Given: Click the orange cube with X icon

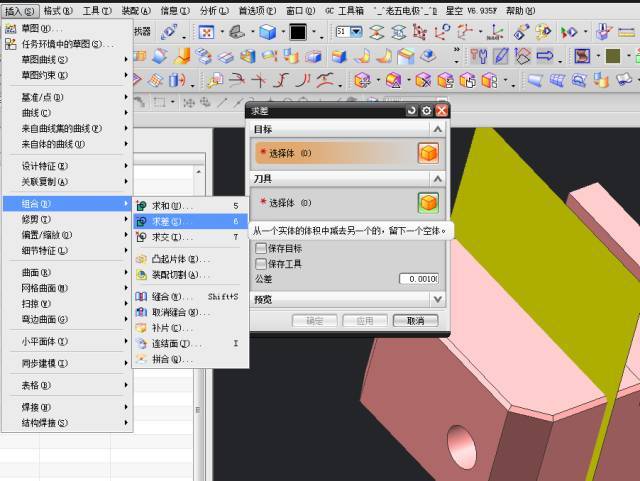Looking at the screenshot, I should (423, 80).
